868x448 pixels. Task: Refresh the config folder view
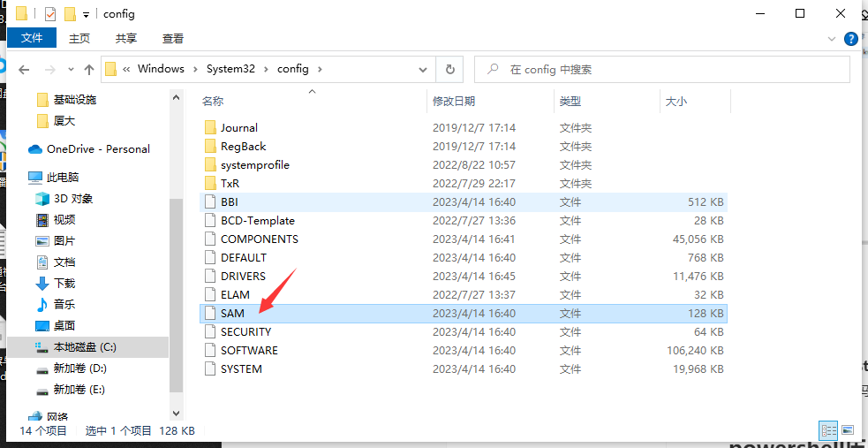(450, 69)
